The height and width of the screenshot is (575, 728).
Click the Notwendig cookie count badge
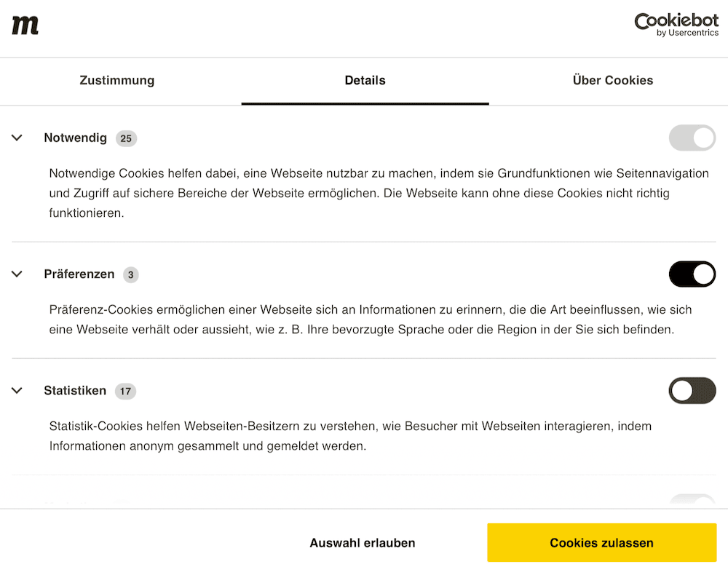126,138
